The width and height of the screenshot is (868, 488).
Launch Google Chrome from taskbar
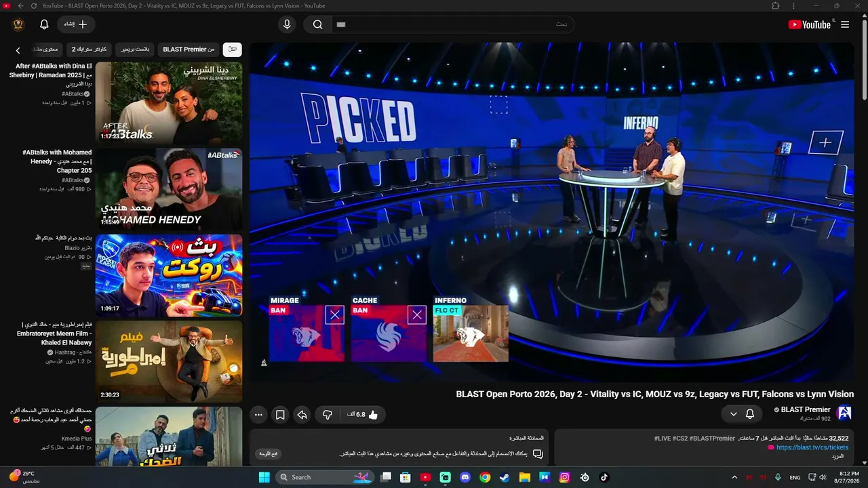pyautogui.click(x=485, y=477)
